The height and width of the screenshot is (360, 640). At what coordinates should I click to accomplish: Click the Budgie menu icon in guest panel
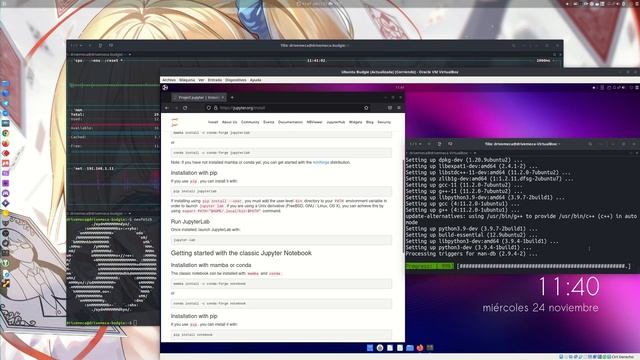click(x=165, y=87)
